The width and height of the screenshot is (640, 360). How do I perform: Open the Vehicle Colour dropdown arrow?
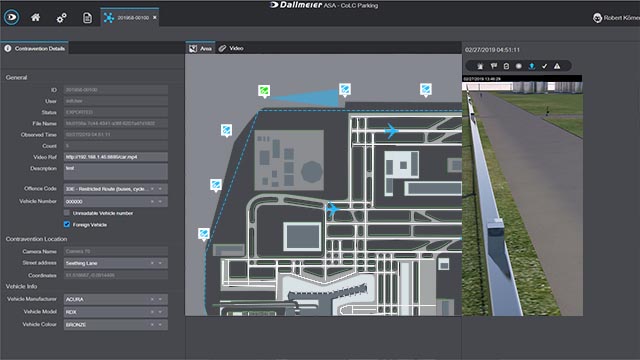click(160, 324)
